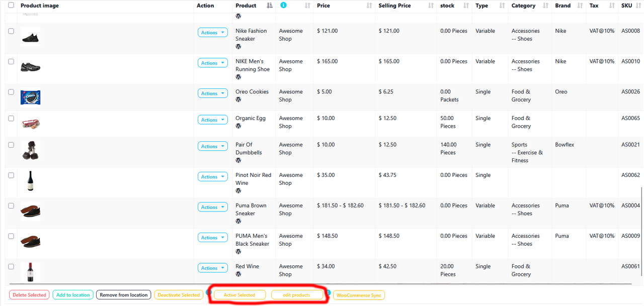Screen dimensions: 644x306
Task: Click WordPress icon under NIKE Men's Running Shoe
Action: point(238,77)
